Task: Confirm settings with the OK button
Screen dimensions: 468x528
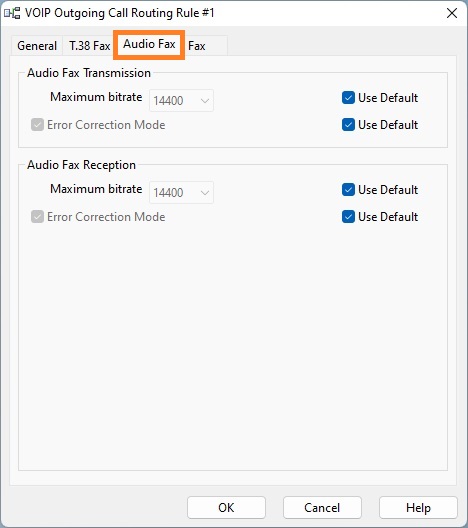Action: coord(226,507)
